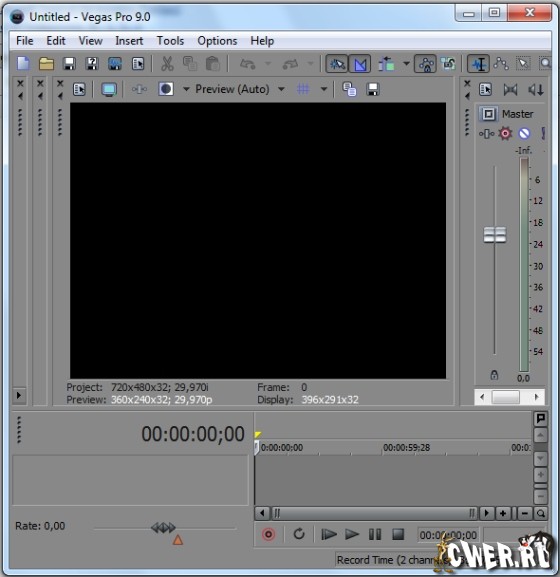Viewport: 560px width, 577px height.
Task: Open Preview (Auto) quality dropdown
Action: coord(240,89)
